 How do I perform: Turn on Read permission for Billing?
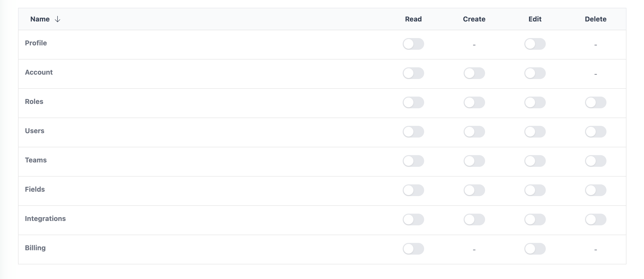coord(413,249)
